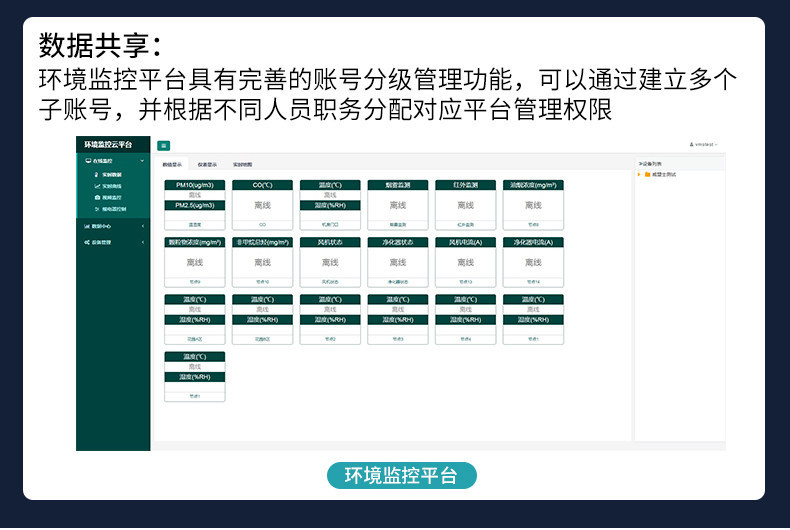Click the 节点9 link under 颗粒物浓度 card
Image resolution: width=790 pixels, height=530 pixels.
pyautogui.click(x=194, y=282)
